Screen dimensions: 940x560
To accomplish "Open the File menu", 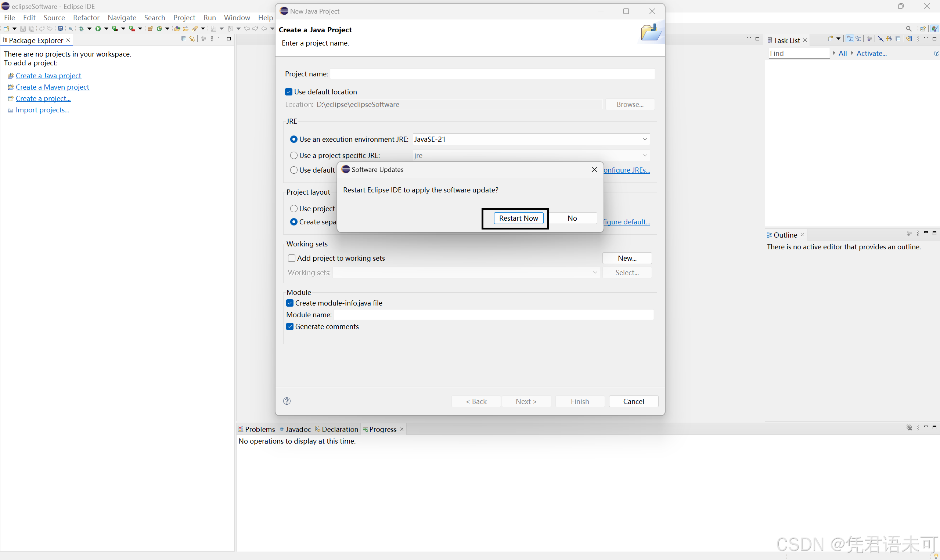I will 10,18.
